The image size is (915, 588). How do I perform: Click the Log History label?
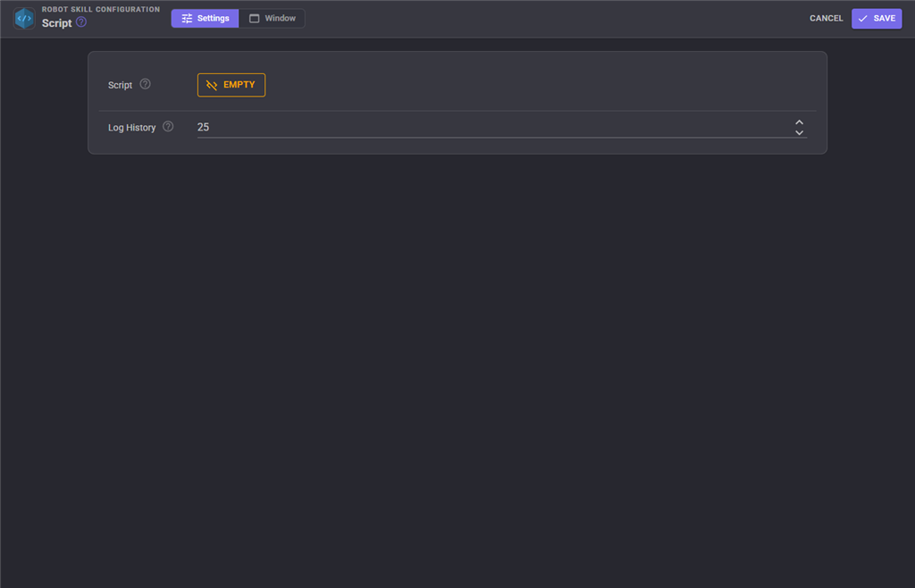tap(132, 128)
